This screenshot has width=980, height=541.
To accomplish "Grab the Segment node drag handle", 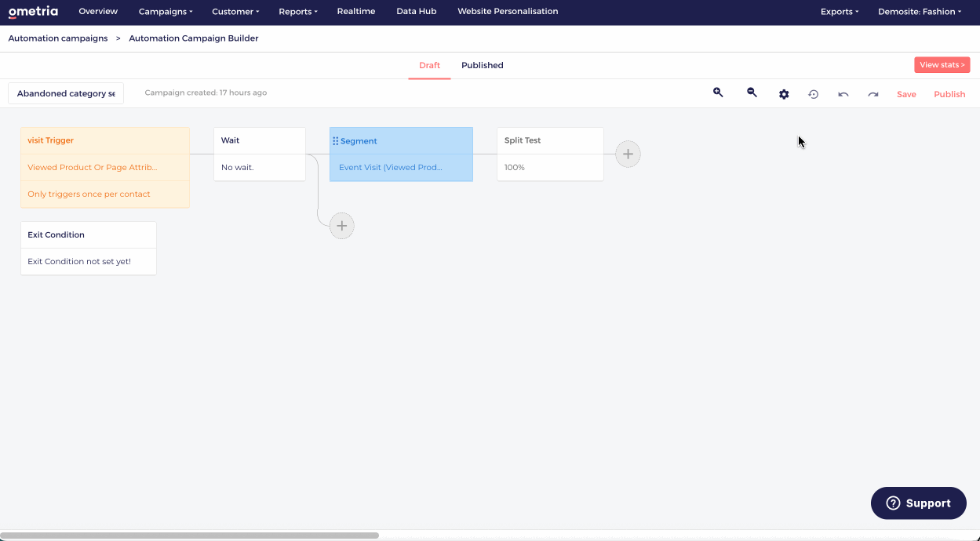I will (x=336, y=141).
